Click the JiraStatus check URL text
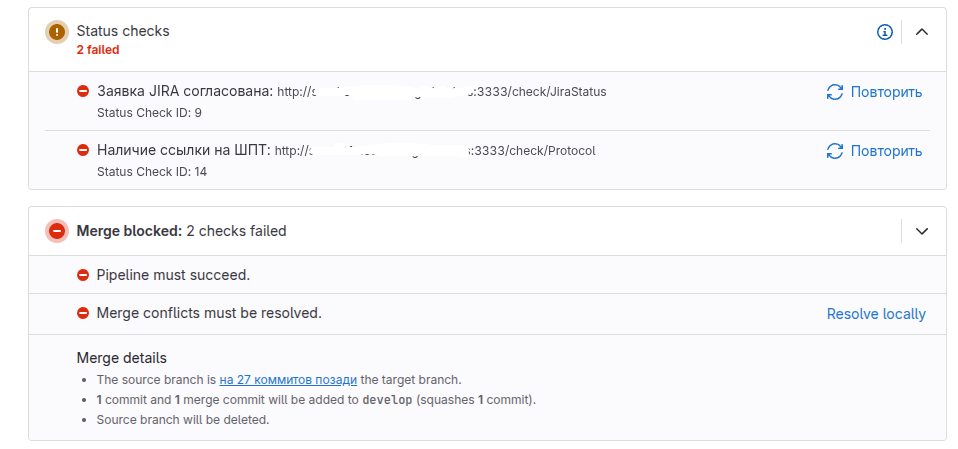Screen dimensions: 958x449 pyautogui.click(x=442, y=92)
